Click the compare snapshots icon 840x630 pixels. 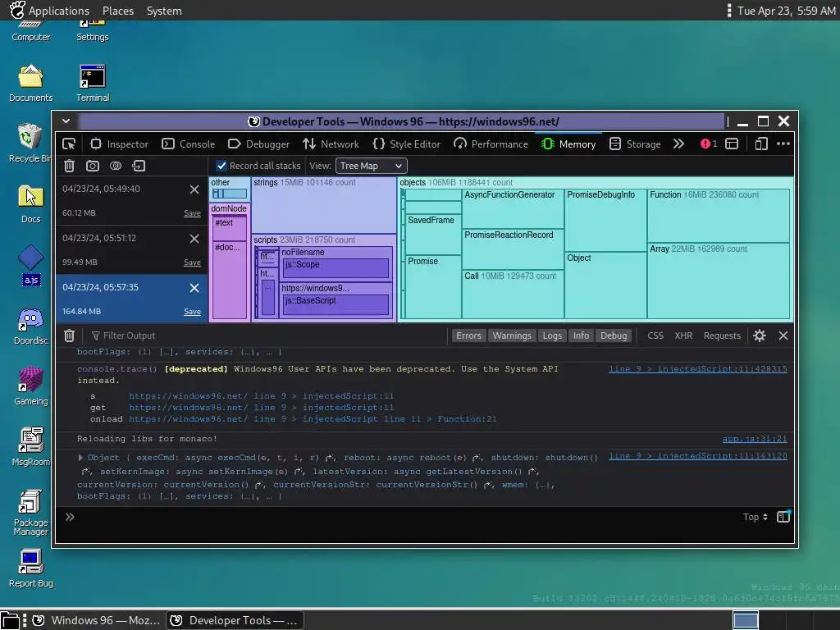[116, 166]
